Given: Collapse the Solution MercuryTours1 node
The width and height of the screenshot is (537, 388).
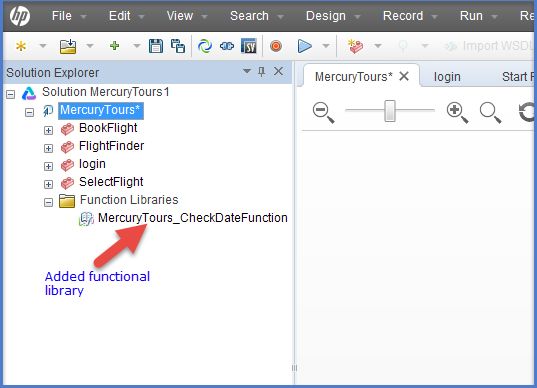Looking at the screenshot, I should [x=11, y=94].
